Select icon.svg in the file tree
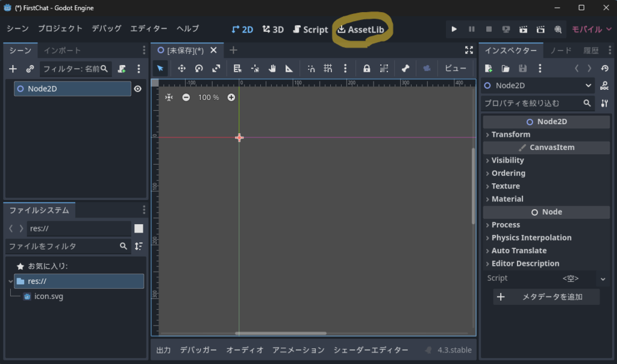Screen dimensions: 617x364 [x=49, y=297]
